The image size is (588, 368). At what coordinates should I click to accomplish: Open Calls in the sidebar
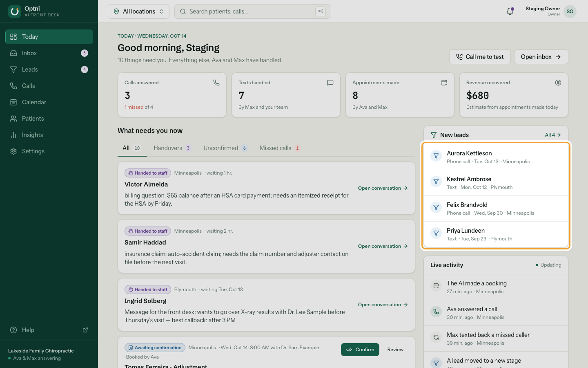(x=49, y=86)
